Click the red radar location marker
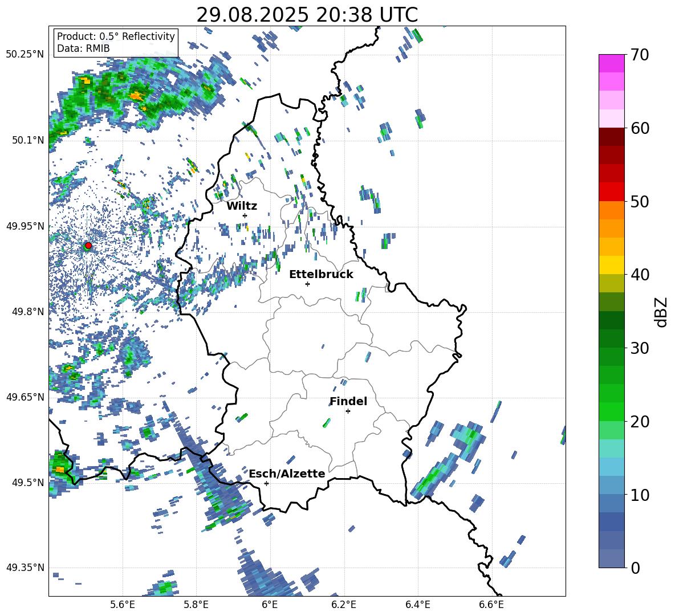The image size is (675, 616). 88,245
